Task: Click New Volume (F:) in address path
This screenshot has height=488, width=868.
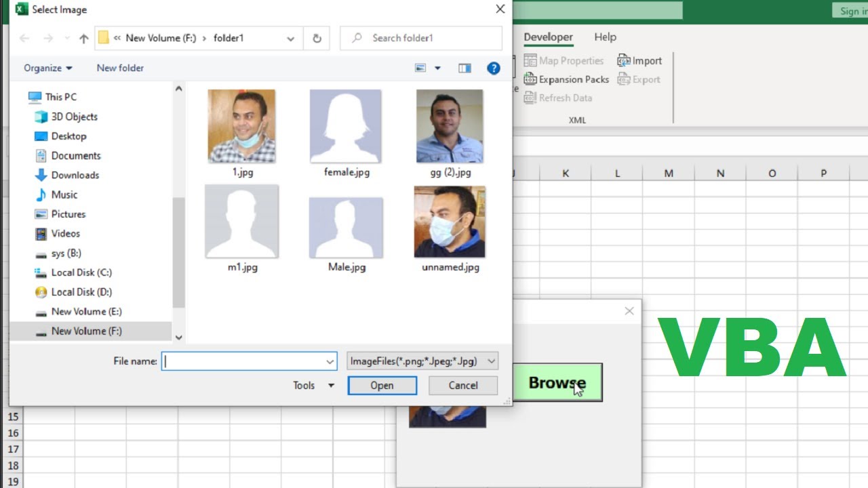Action: (161, 39)
